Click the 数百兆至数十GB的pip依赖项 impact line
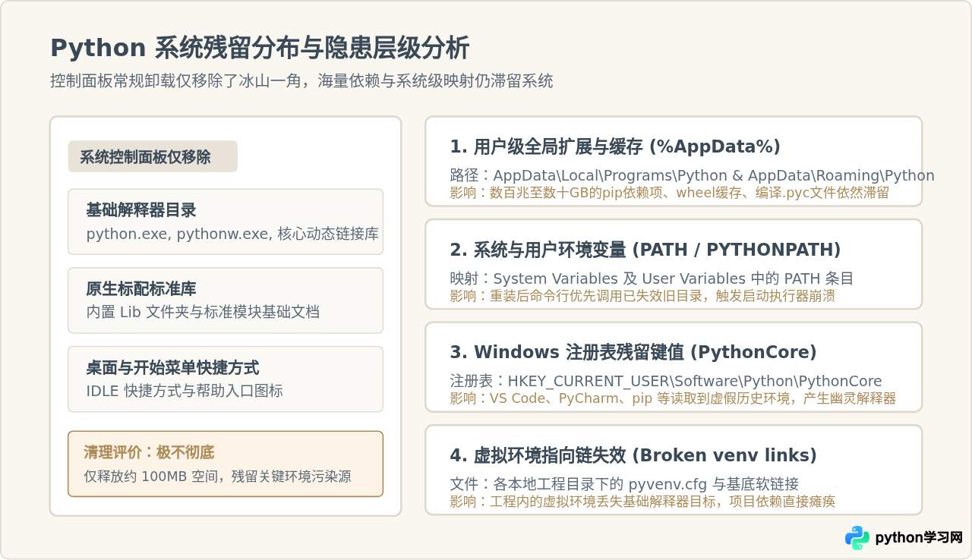Screen dimensions: 972x560 [669, 193]
